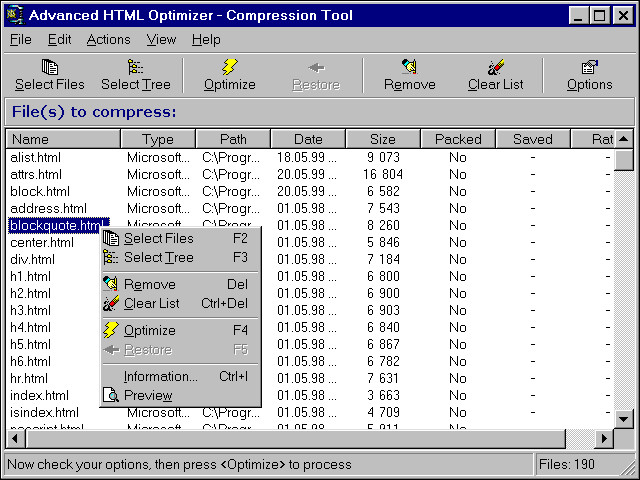Image resolution: width=640 pixels, height=480 pixels.
Task: Click Select Tree icon in context menu
Action: point(111,258)
